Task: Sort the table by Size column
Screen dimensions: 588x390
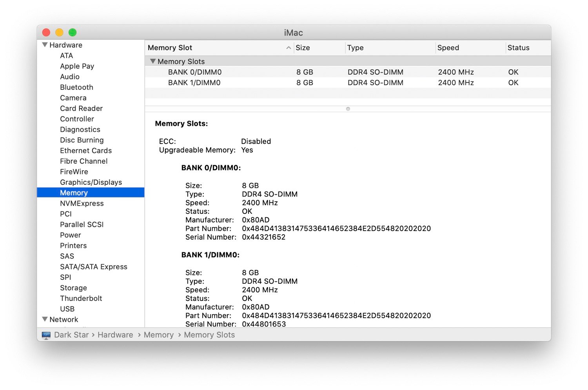Action: coord(303,47)
